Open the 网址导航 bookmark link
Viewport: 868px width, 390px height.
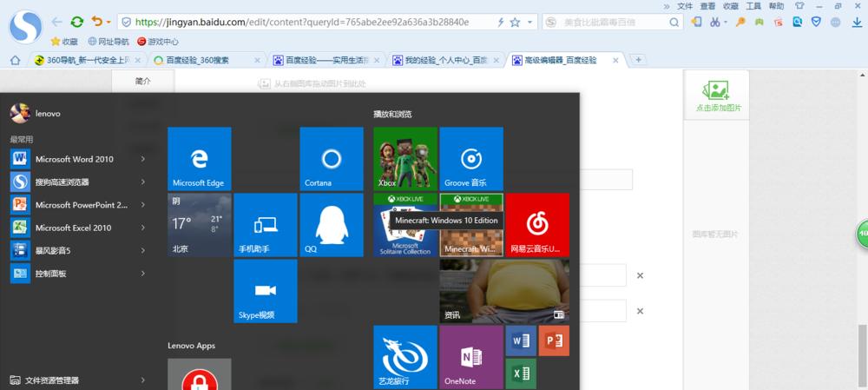[x=108, y=42]
